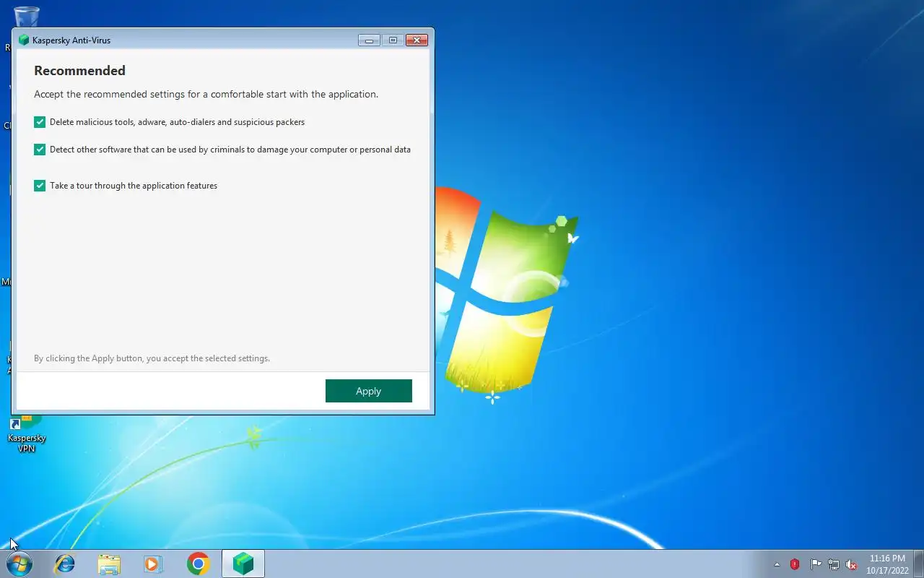The height and width of the screenshot is (578, 924).
Task: Open clock showing 11:16 PM
Action: (887, 564)
